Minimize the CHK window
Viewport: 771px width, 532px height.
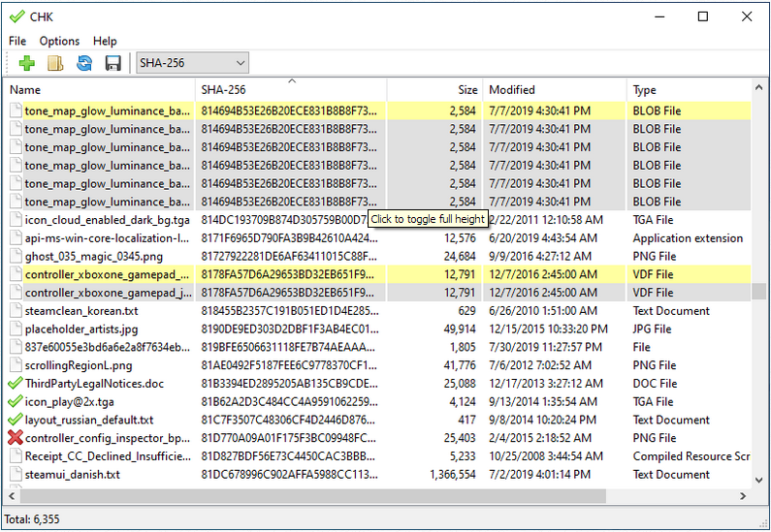[659, 16]
